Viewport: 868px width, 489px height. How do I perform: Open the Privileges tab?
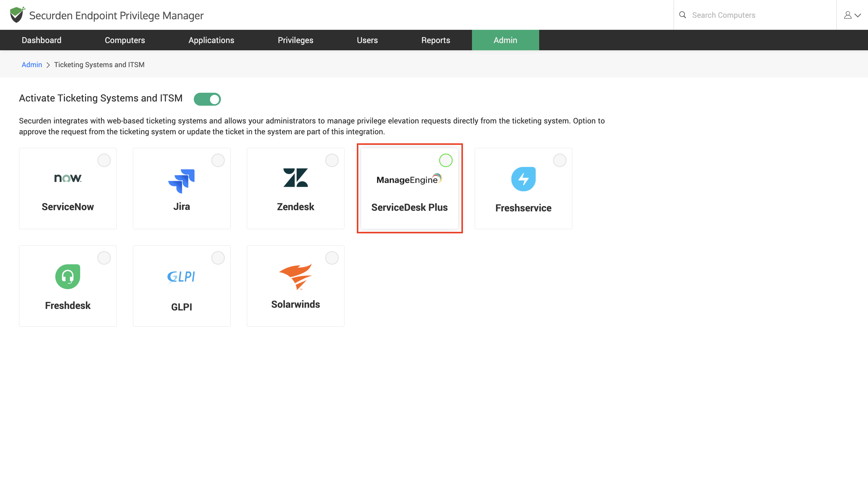pyautogui.click(x=295, y=40)
